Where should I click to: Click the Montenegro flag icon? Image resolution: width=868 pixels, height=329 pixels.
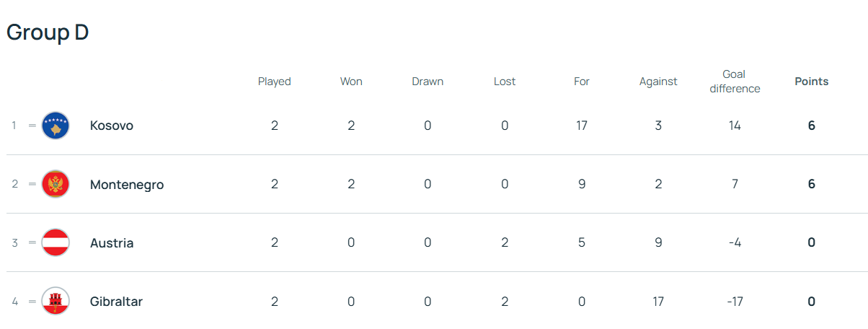pos(56,185)
